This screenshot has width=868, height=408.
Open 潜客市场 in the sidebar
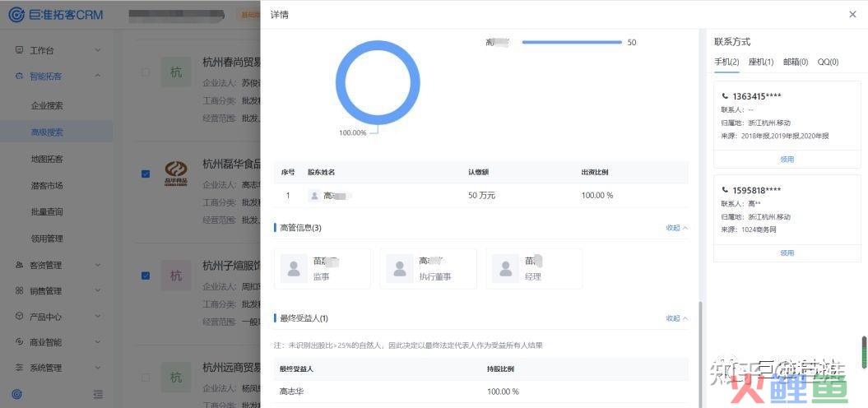[x=47, y=185]
